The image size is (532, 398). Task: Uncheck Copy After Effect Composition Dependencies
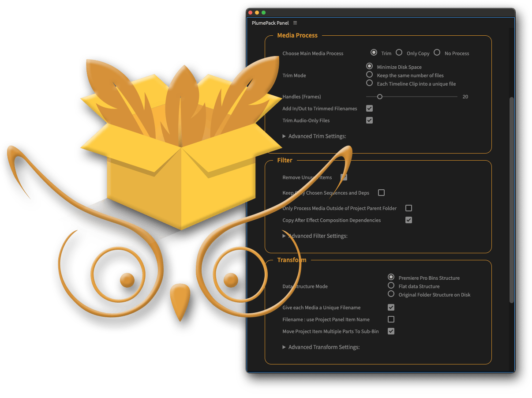point(408,220)
